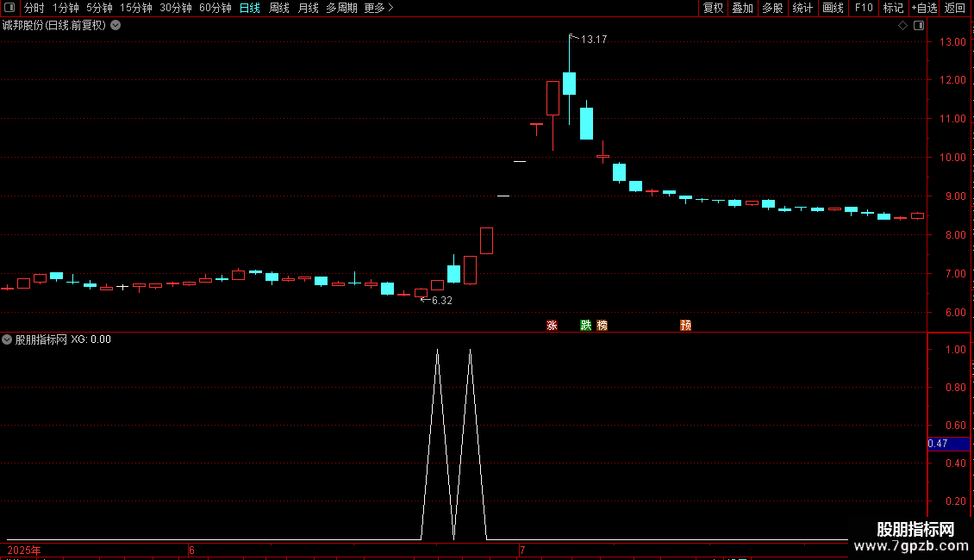The image size is (974, 560).
Task: Open F10 company info
Action: point(864,8)
